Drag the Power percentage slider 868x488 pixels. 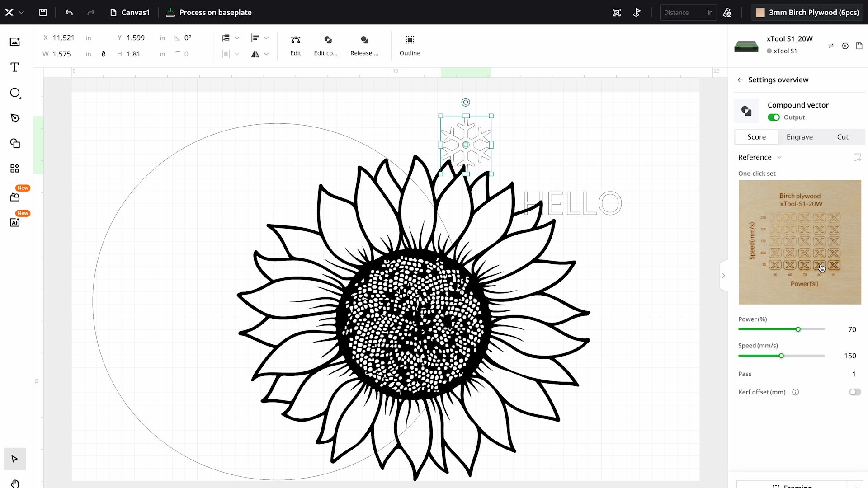point(797,329)
